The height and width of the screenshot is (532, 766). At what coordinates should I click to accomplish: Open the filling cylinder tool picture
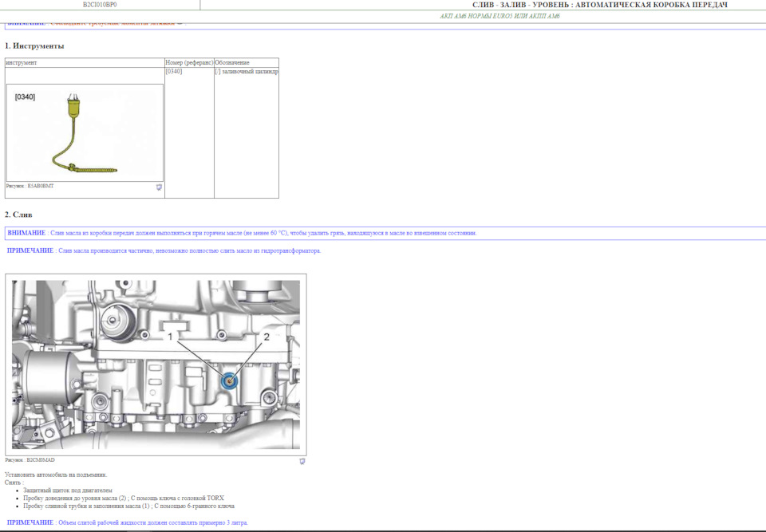tap(85, 132)
